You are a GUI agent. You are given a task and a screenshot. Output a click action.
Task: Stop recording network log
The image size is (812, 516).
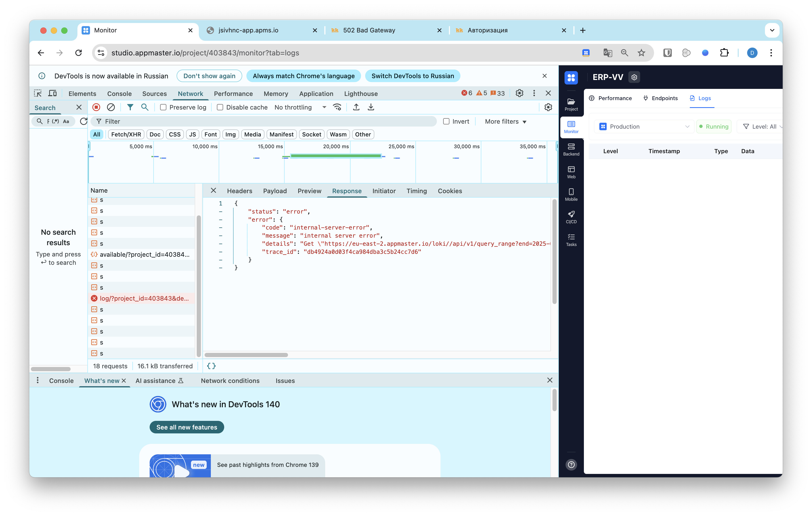tap(96, 107)
